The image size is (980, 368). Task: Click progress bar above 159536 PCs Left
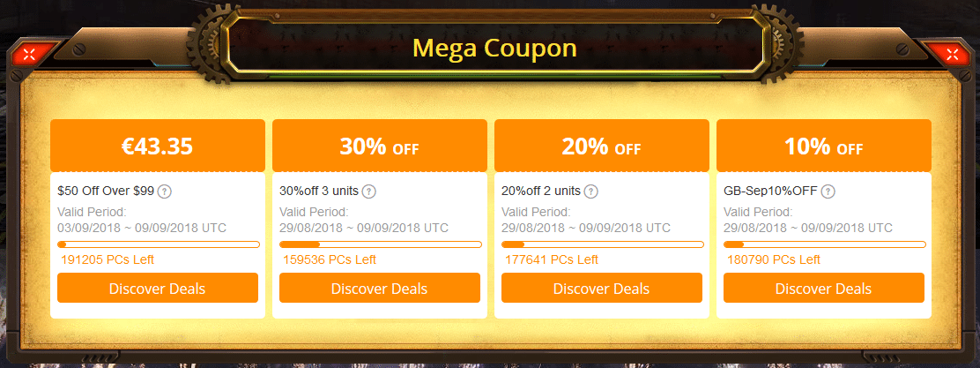(x=381, y=244)
